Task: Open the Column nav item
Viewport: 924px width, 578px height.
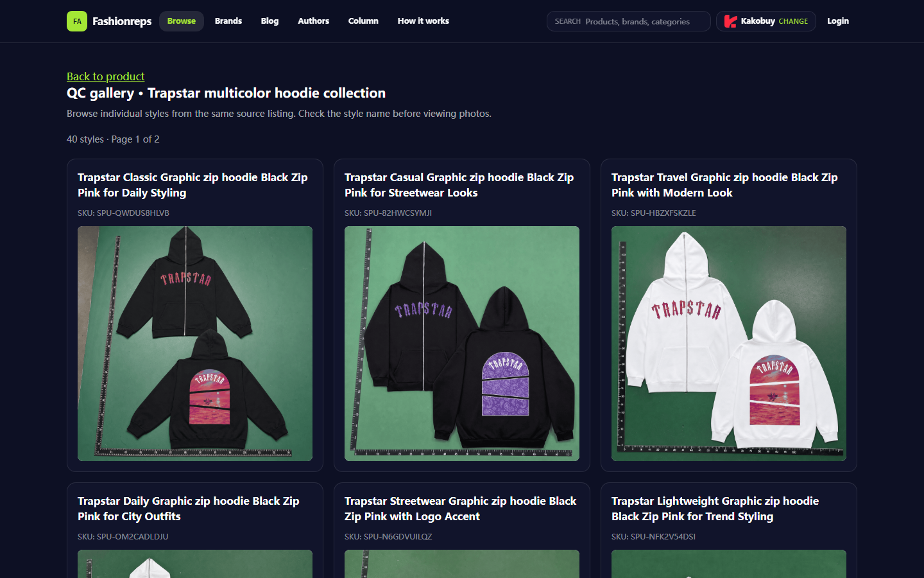Action: tap(363, 21)
